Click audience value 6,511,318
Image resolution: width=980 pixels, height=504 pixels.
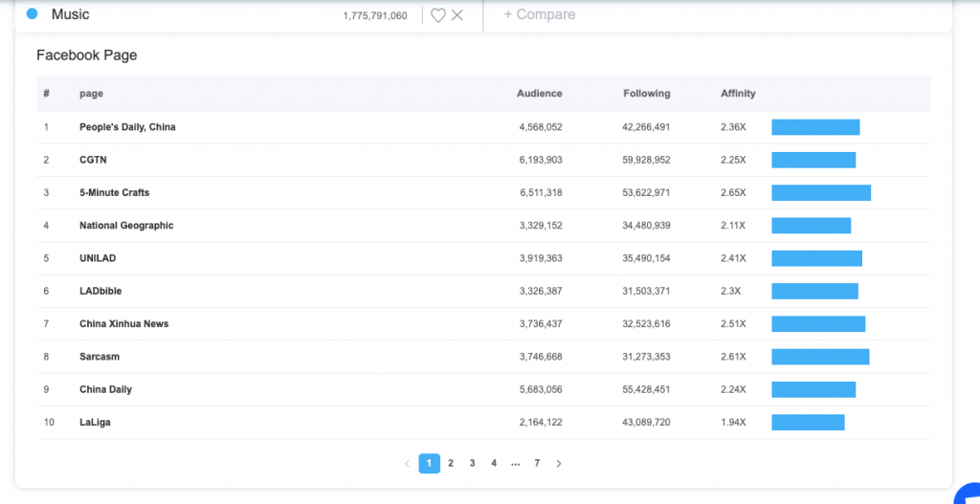(x=541, y=192)
